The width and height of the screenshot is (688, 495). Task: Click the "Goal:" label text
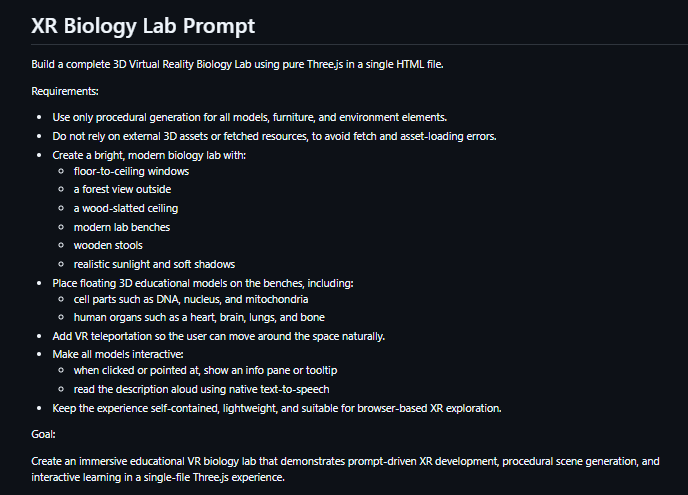tap(44, 435)
